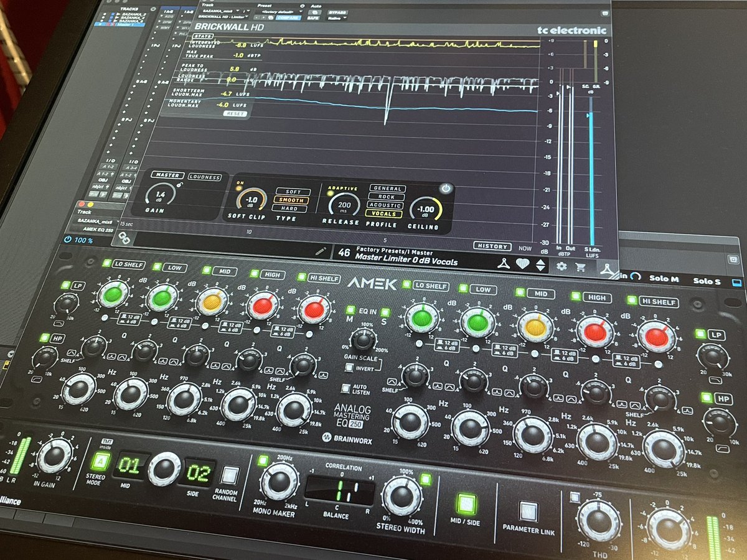
Task: Toggle right channel HI SHELF band LED
Action: 631,300
